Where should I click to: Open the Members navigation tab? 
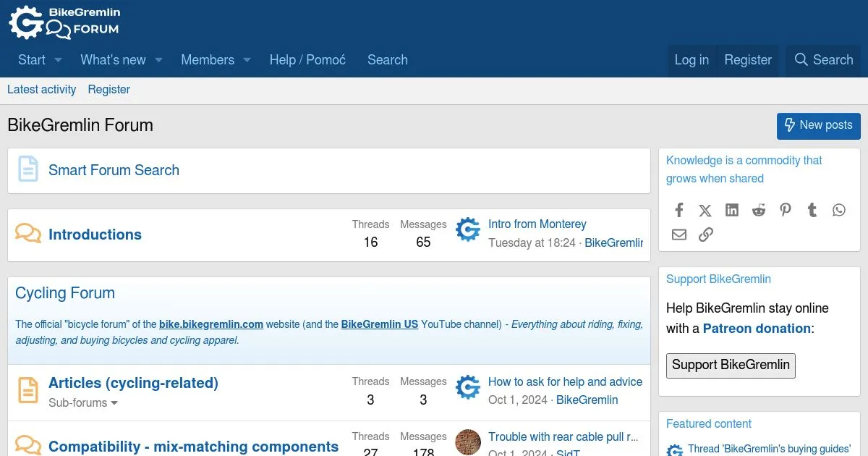click(x=208, y=60)
